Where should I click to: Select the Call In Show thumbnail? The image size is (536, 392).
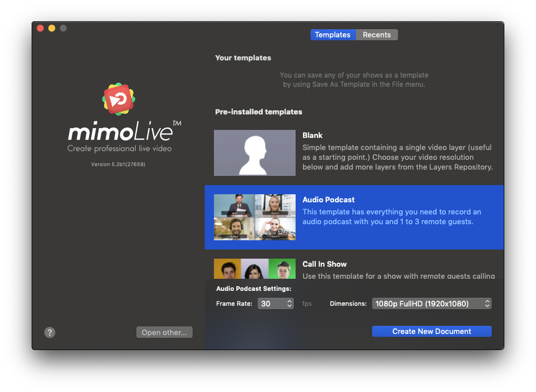tap(255, 268)
